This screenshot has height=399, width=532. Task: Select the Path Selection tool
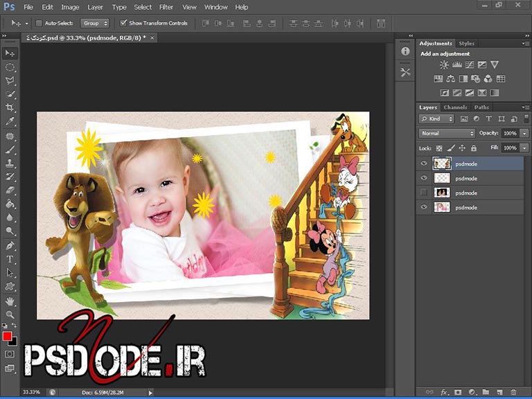10,272
